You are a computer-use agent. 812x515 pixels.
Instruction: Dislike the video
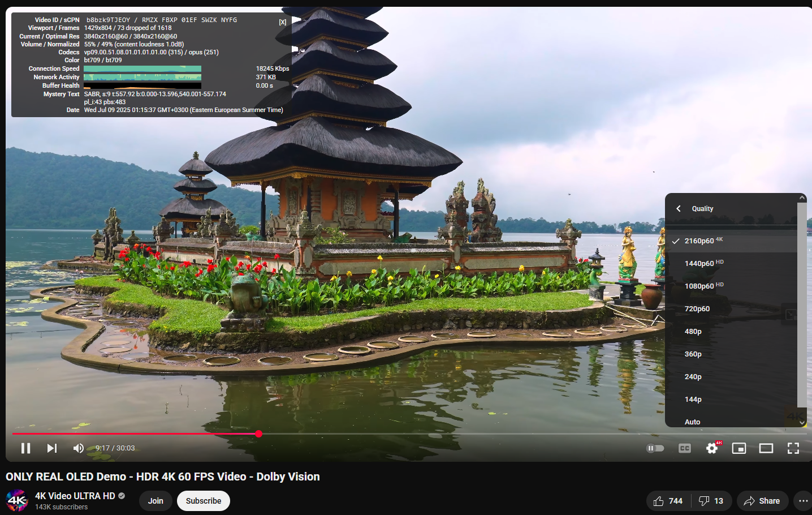pos(711,501)
